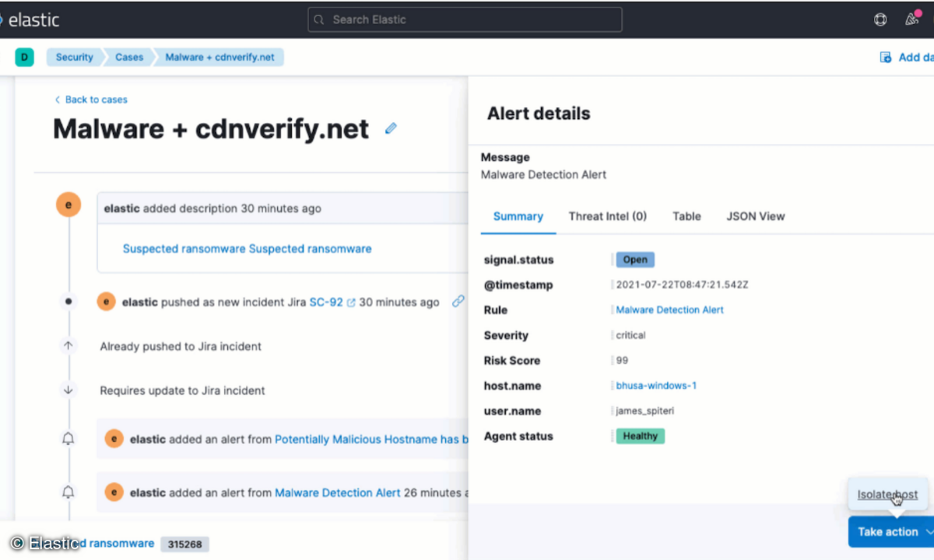The height and width of the screenshot is (560, 934).
Task: Open Cases breadcrumb
Action: pos(129,57)
